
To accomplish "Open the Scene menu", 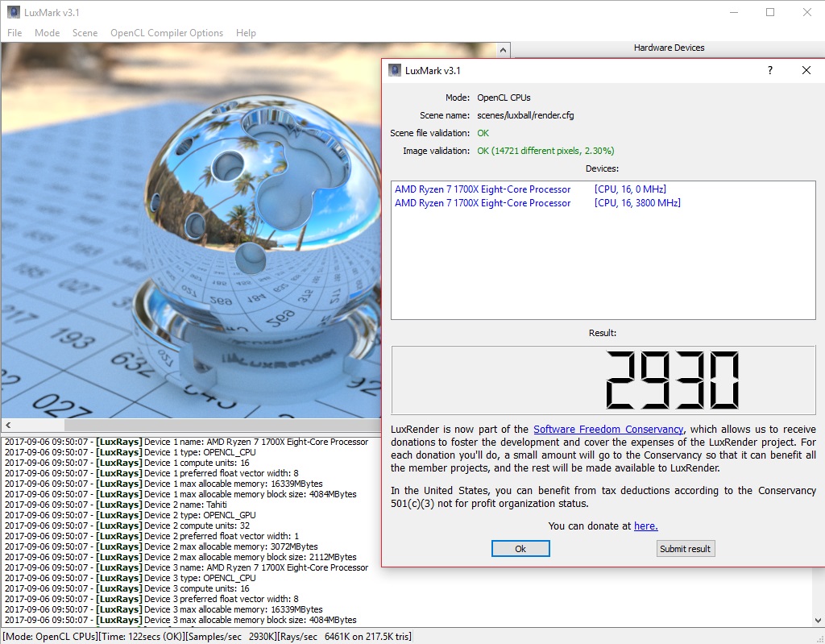I will pos(85,33).
